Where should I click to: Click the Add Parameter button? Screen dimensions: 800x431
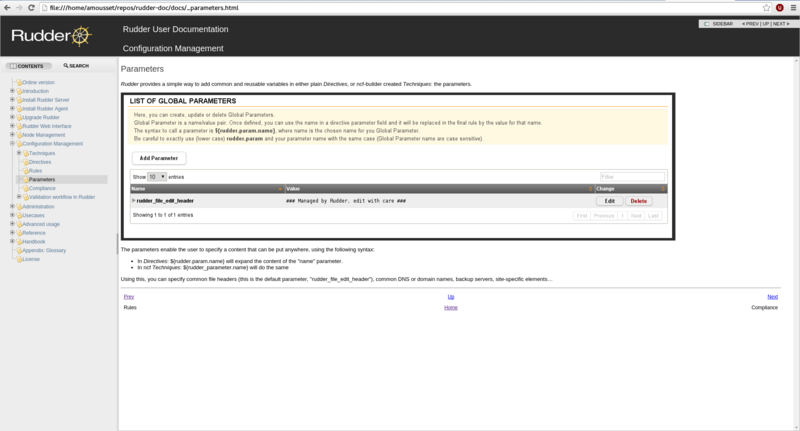[159, 158]
